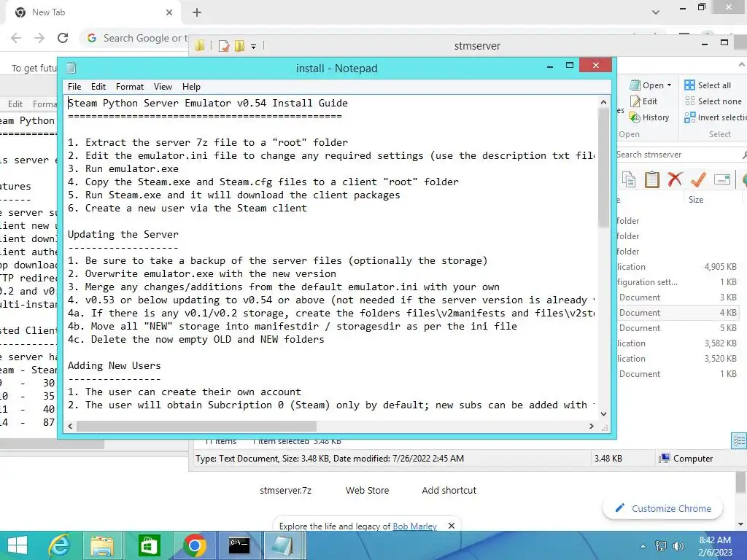The image size is (747, 560).
Task: Click the orange checkmark icon in Explorer toolbar
Action: 698,179
